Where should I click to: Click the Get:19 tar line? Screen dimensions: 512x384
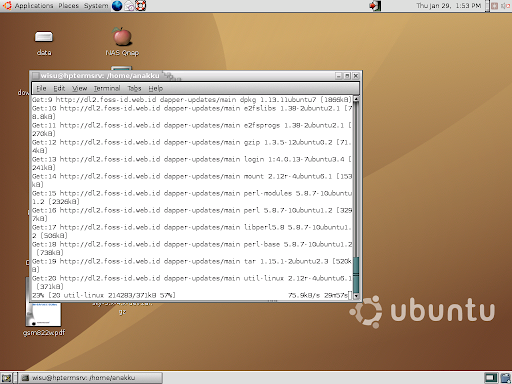pos(192,265)
